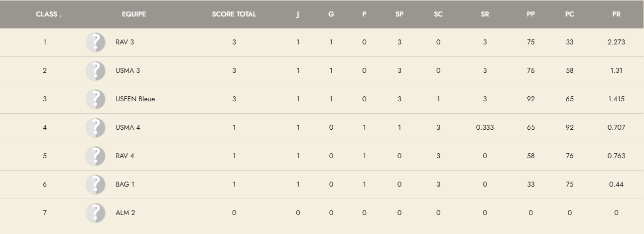Select the BAG 1 team name
This screenshot has height=234, width=644.
[x=125, y=185]
